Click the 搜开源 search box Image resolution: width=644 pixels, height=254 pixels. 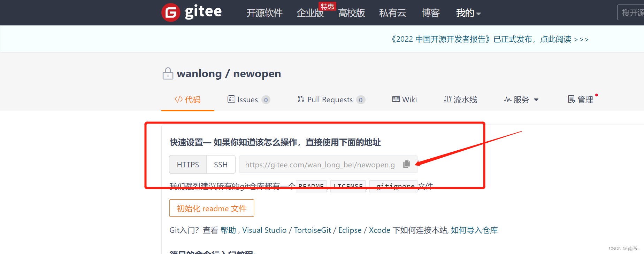631,13
